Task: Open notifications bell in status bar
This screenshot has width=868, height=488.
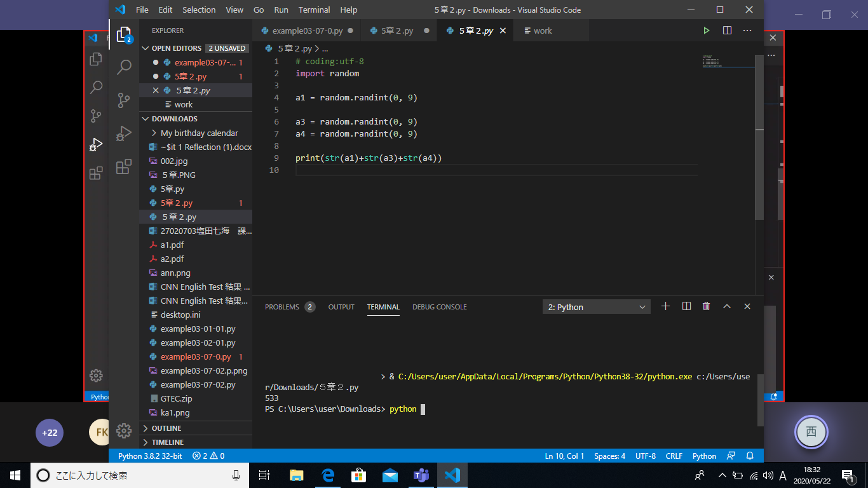Action: coord(750,456)
